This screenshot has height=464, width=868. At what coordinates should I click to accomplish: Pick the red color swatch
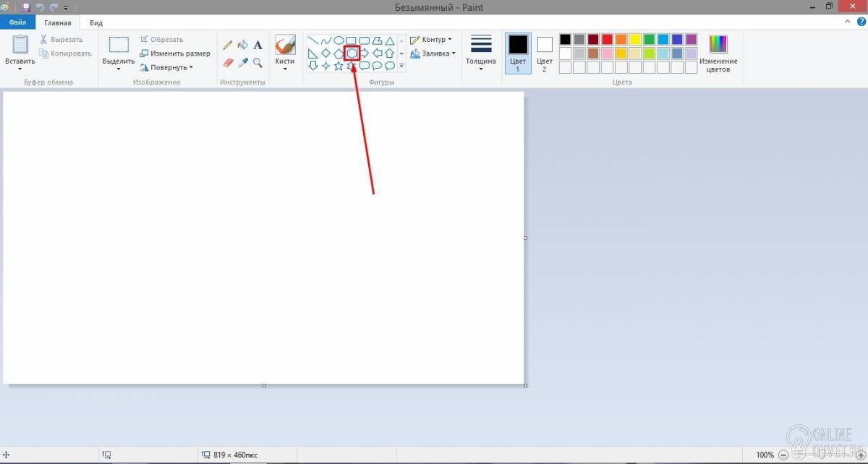tap(608, 39)
